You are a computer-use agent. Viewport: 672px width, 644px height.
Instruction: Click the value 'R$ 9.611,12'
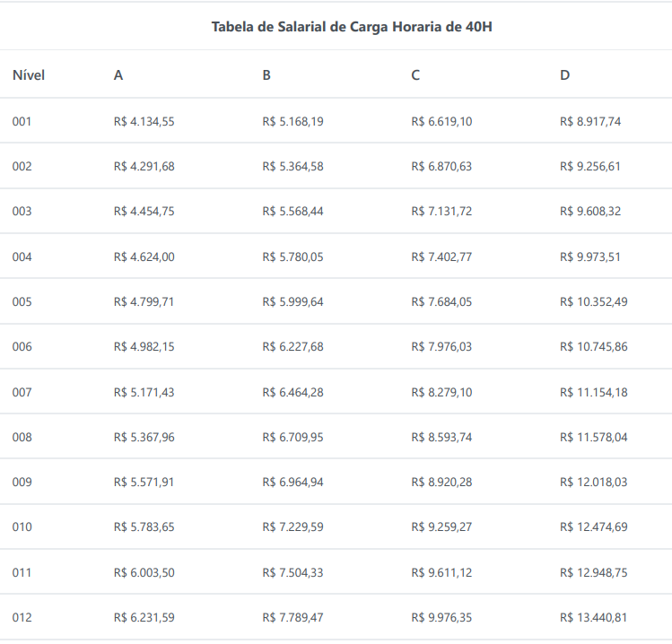tap(441, 572)
